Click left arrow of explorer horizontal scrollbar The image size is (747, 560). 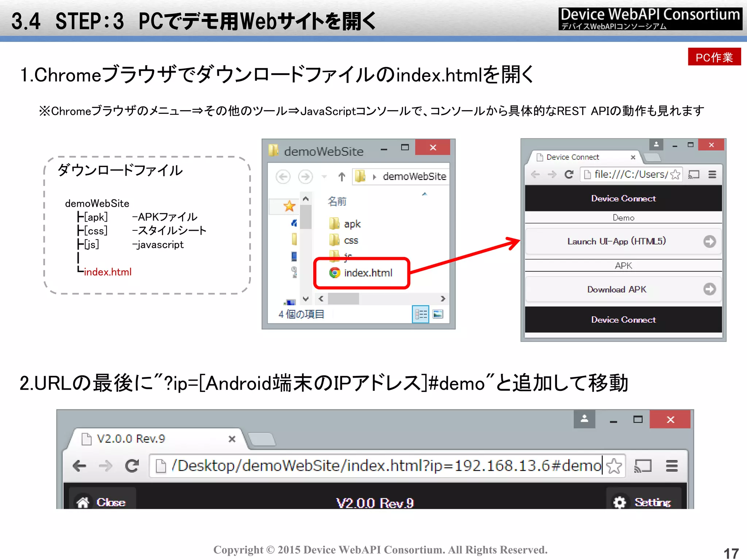pos(321,299)
